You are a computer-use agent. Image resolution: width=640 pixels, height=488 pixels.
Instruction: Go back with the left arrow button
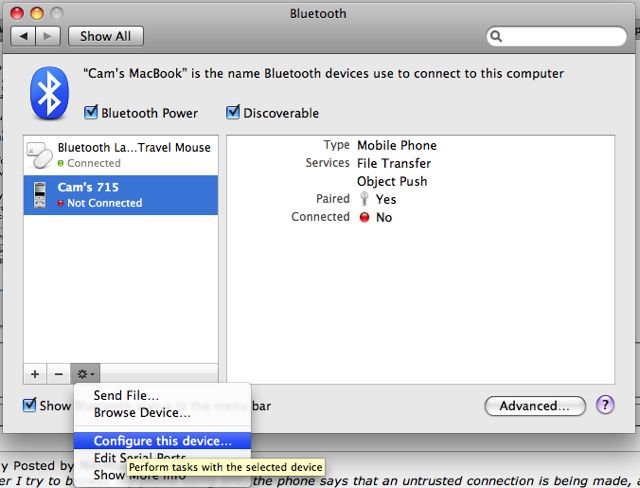[x=23, y=36]
